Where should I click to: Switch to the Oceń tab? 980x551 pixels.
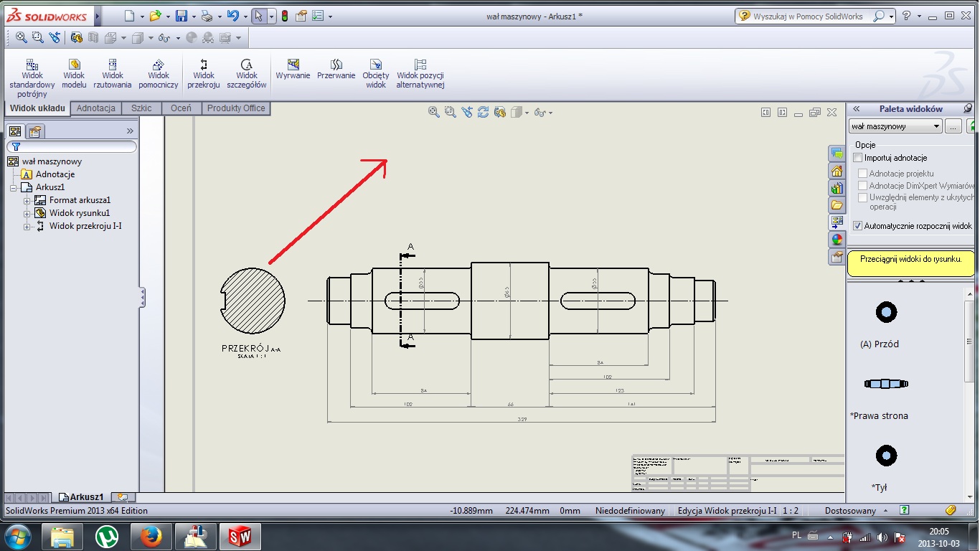click(x=182, y=108)
